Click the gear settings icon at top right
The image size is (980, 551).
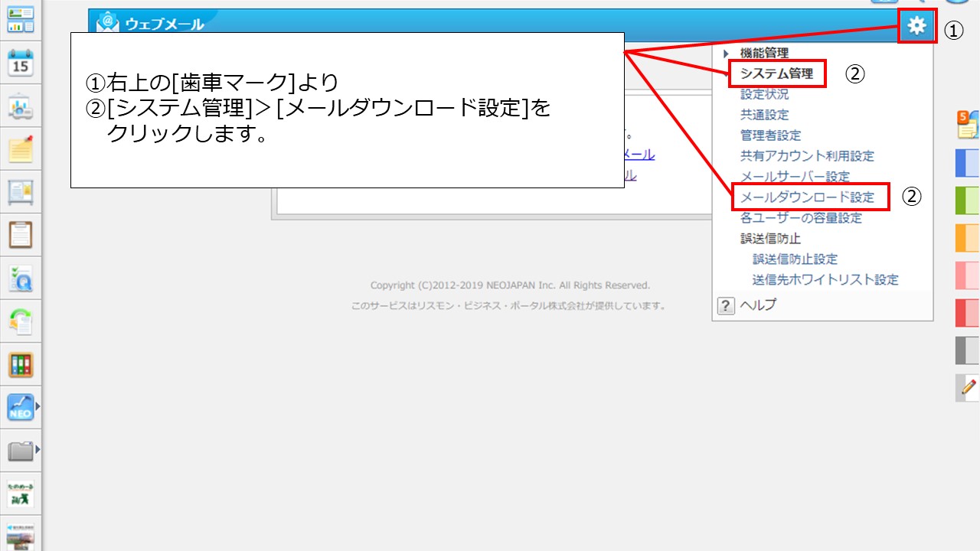pyautogui.click(x=916, y=27)
